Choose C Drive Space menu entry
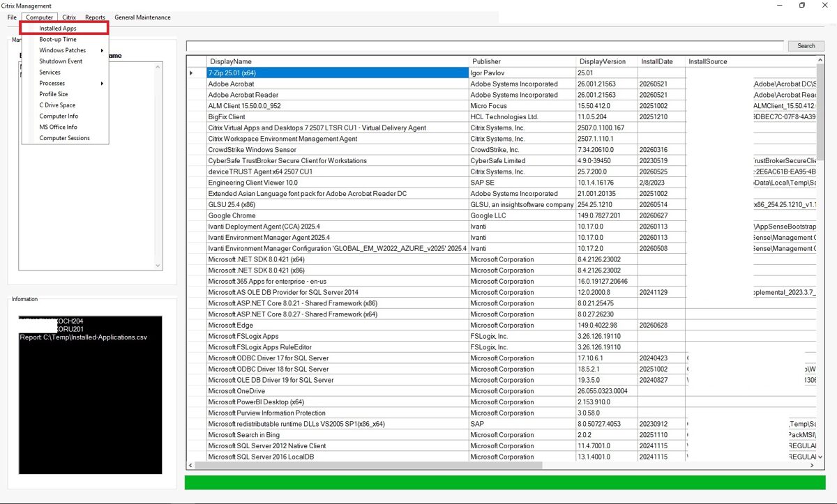The image size is (837, 504). coord(57,105)
